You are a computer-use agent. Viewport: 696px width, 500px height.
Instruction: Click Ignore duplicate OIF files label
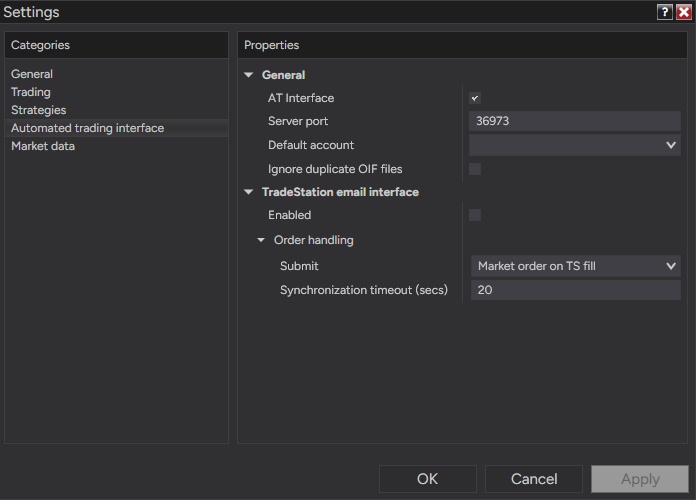coord(335,169)
